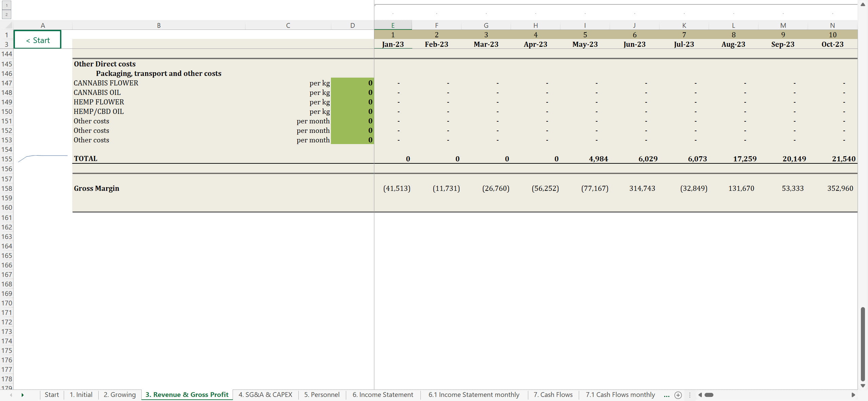This screenshot has width=868, height=401.
Task: Show more sheet tabs via ellipsis
Action: [667, 395]
